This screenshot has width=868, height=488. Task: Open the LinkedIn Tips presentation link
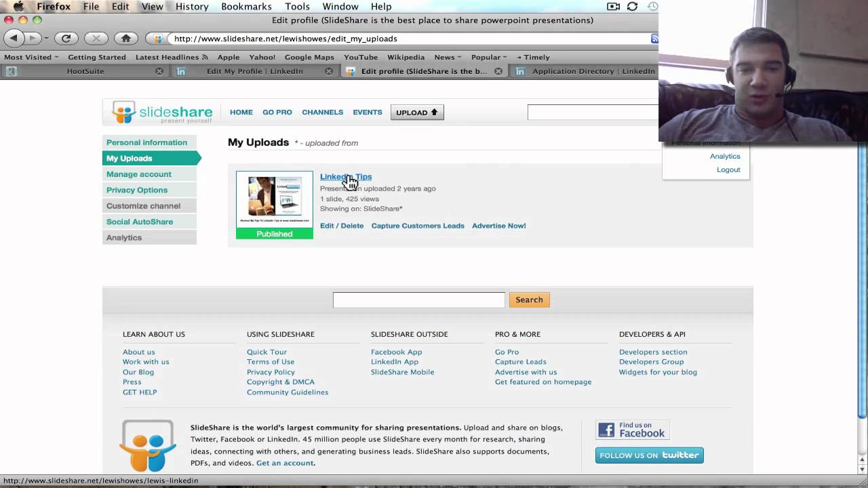(x=346, y=177)
